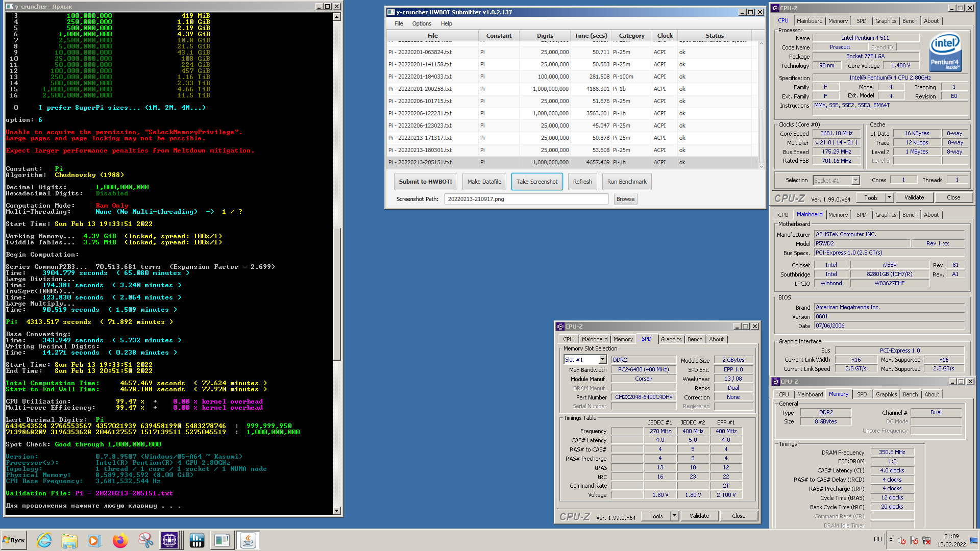The image size is (980, 551).
Task: Click the Java coffee cup taskbar icon
Action: click(248, 540)
